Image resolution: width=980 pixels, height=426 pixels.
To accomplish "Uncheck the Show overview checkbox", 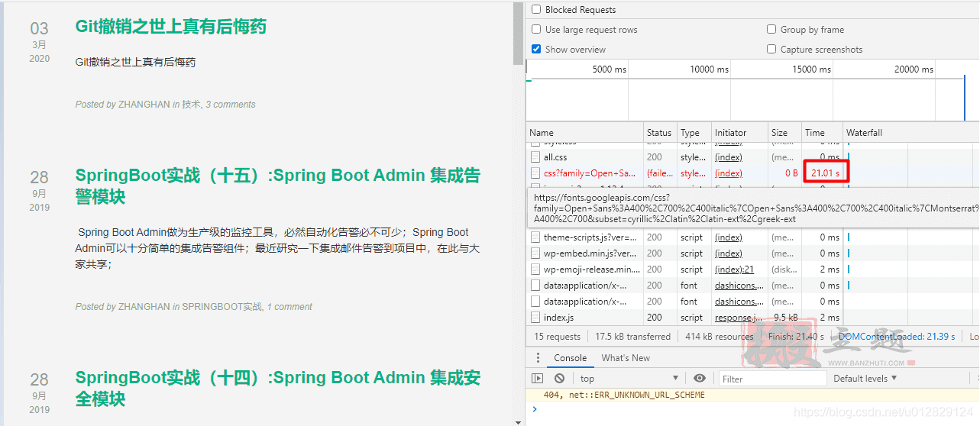I will [536, 50].
